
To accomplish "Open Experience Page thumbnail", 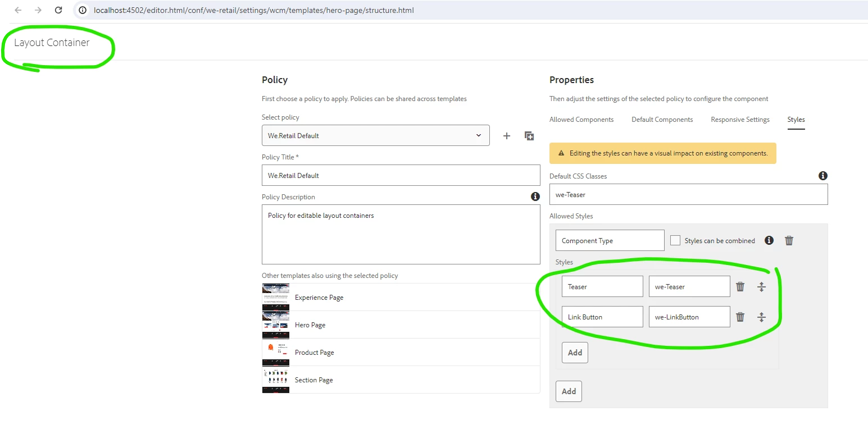I will (276, 297).
